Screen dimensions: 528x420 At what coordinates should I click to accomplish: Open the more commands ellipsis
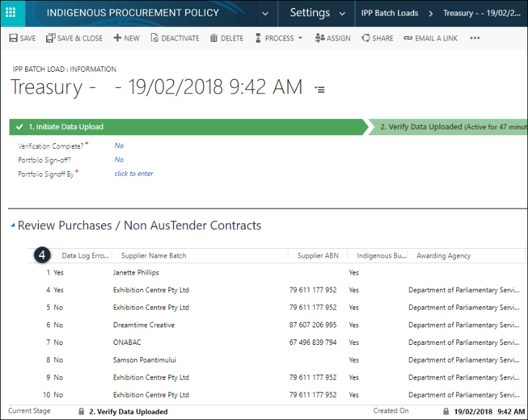point(475,38)
